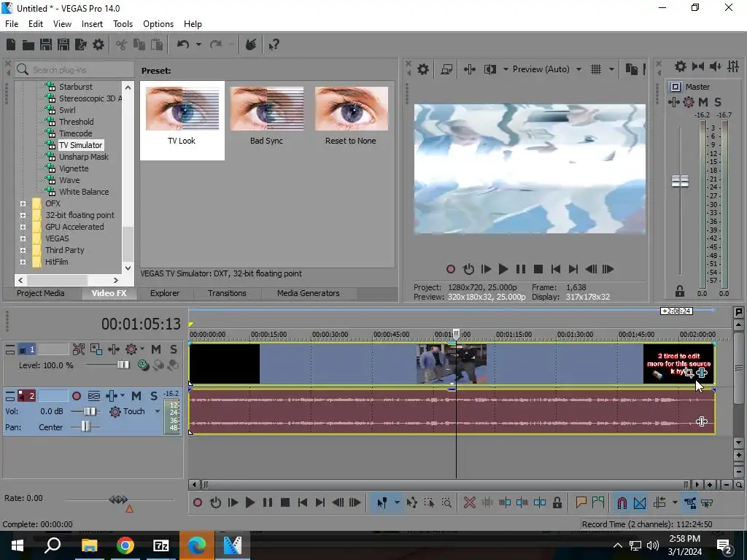Click the Overlays grid icon in the preview
747x560 pixels.
[x=596, y=69]
